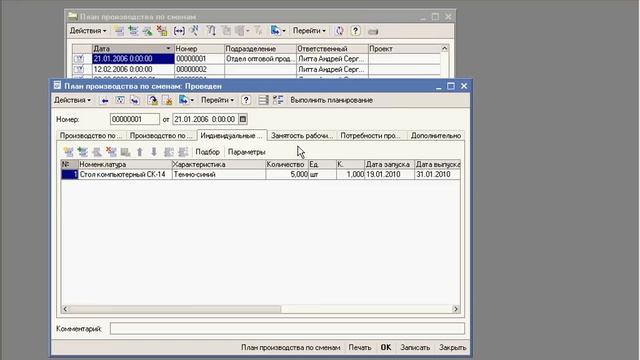
Task: Click into the document date field 21.01.2006
Action: click(205, 119)
